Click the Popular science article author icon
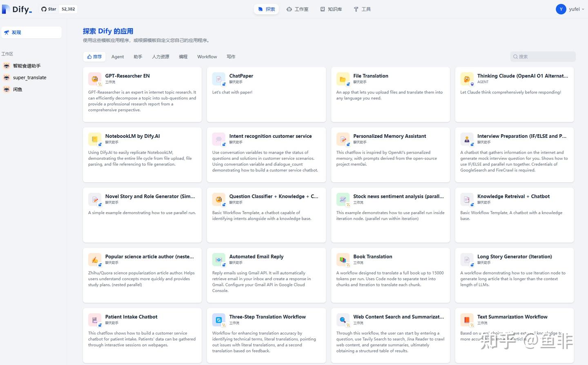588x365 pixels. click(95, 260)
